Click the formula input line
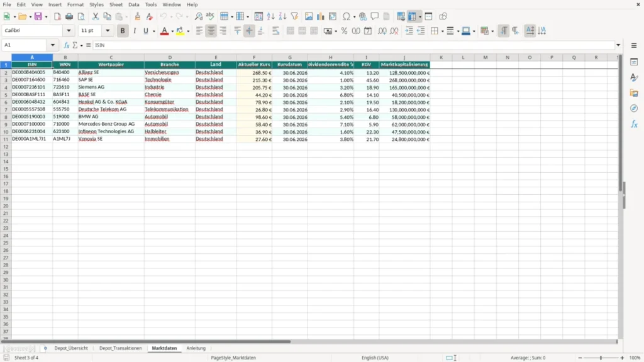The height and width of the screenshot is (362, 644). (x=353, y=45)
